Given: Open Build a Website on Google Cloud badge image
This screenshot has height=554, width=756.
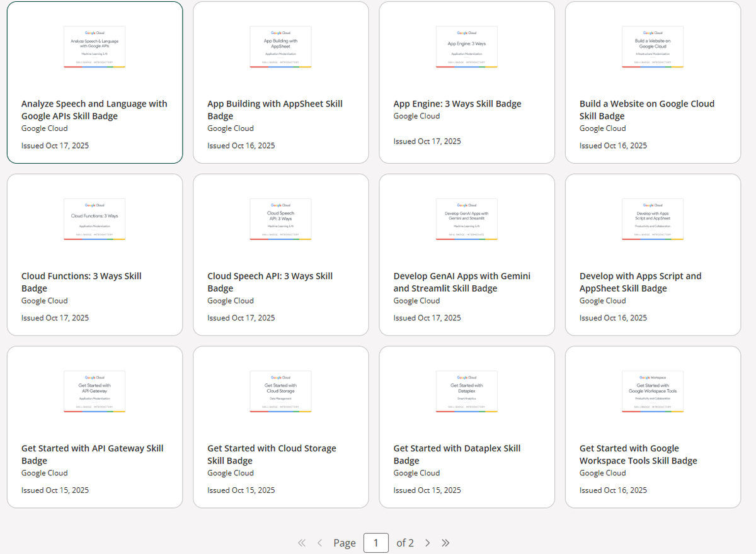Looking at the screenshot, I should point(653,46).
